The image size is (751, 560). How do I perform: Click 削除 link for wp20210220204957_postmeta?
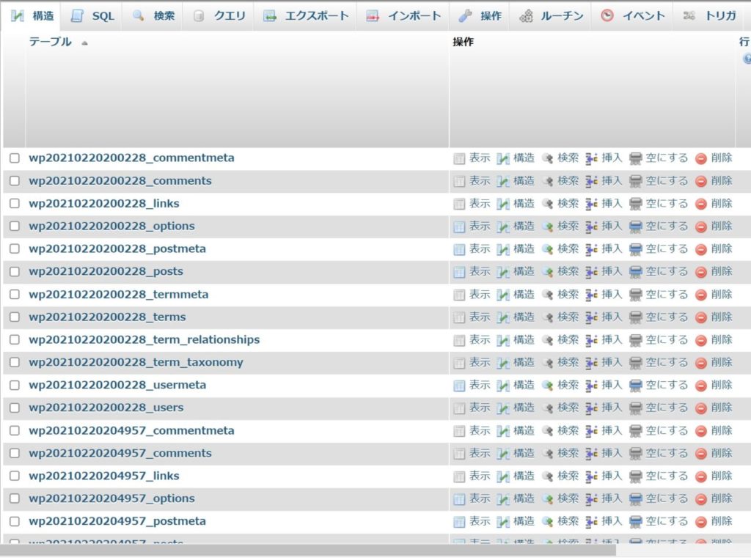(x=722, y=521)
